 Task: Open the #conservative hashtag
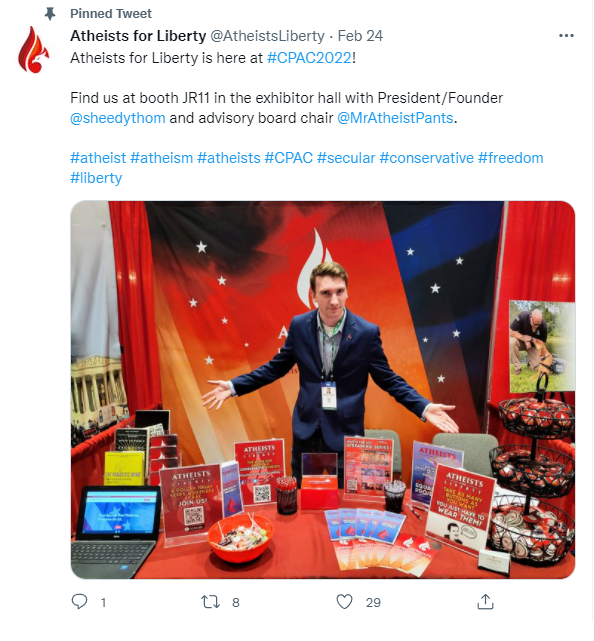[426, 158]
